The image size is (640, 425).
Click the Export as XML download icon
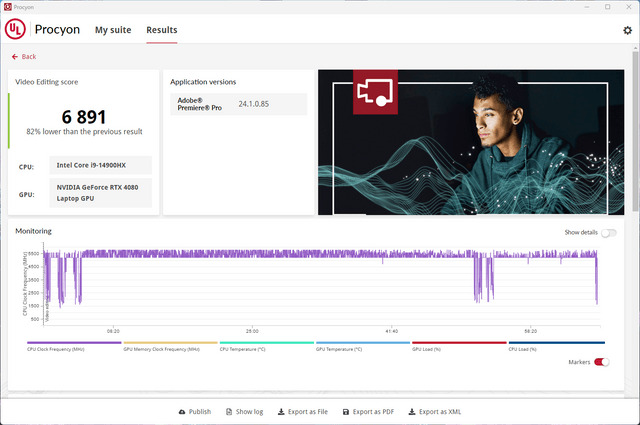pos(411,412)
